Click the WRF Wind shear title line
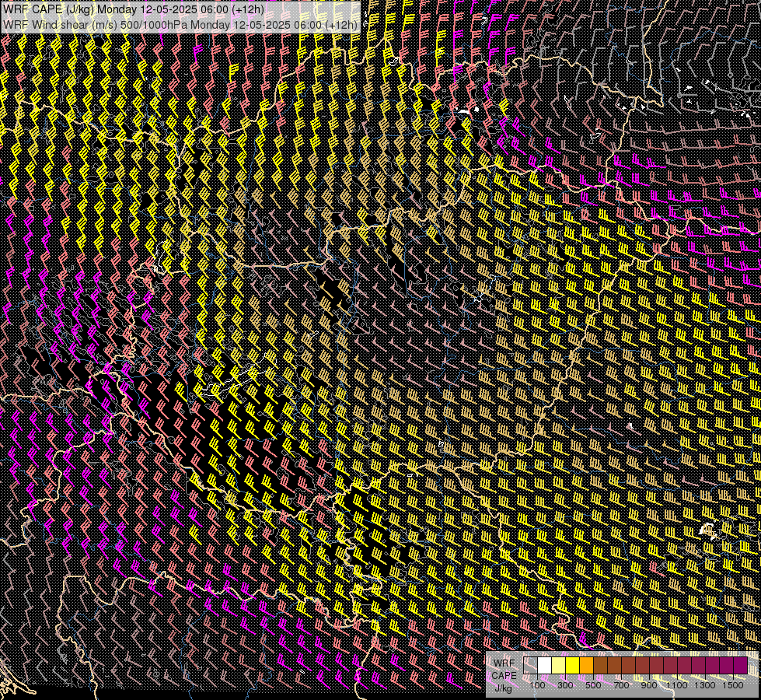The image size is (761, 700). (180, 24)
